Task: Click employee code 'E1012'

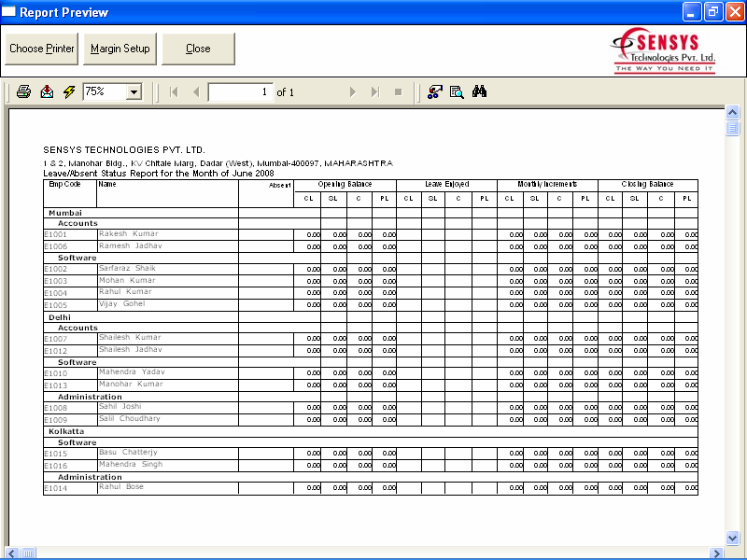Action: pyautogui.click(x=55, y=351)
